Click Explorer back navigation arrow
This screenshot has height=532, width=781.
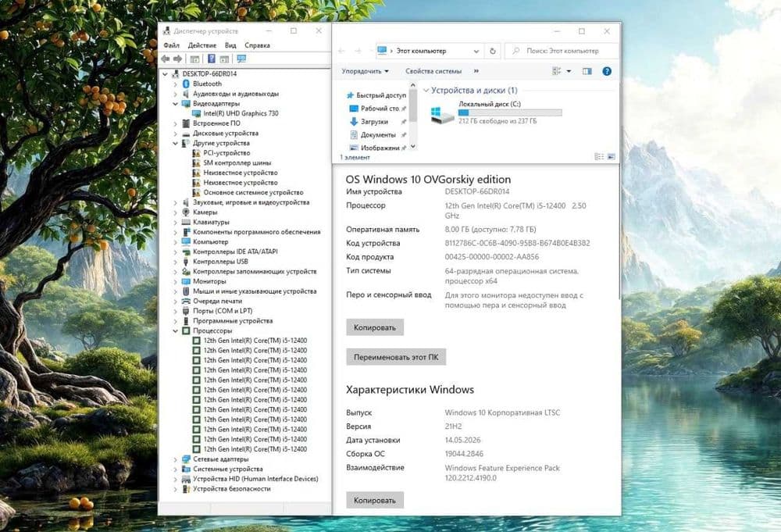pyautogui.click(x=341, y=51)
